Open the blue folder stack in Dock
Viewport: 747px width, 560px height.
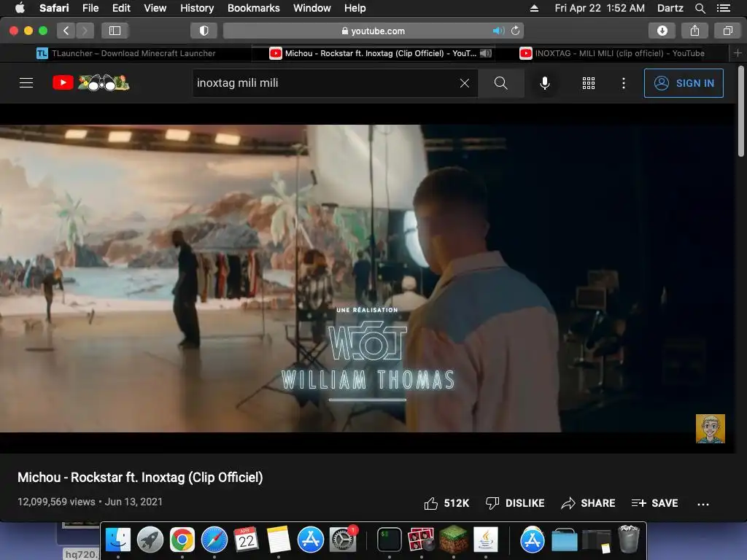click(x=565, y=541)
